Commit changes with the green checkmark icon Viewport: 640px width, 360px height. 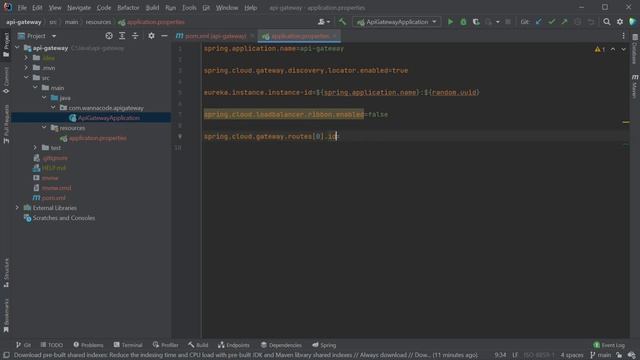[552, 22]
